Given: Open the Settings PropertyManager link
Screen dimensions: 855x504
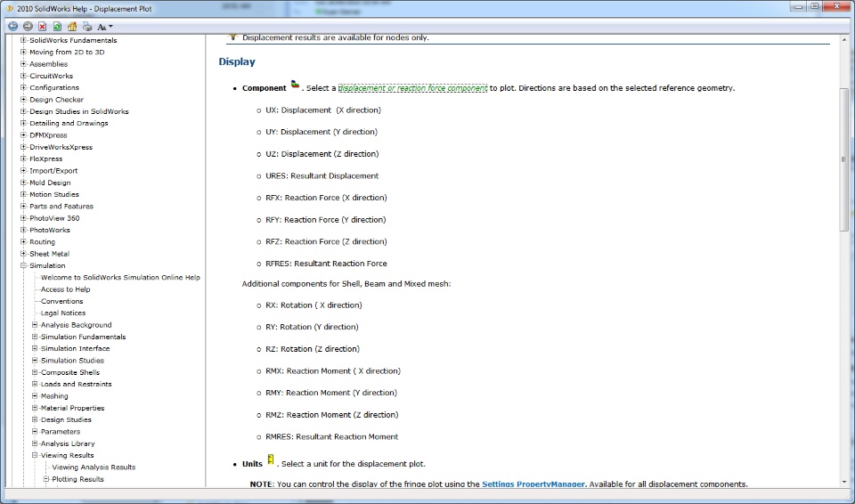Looking at the screenshot, I should coord(533,484).
